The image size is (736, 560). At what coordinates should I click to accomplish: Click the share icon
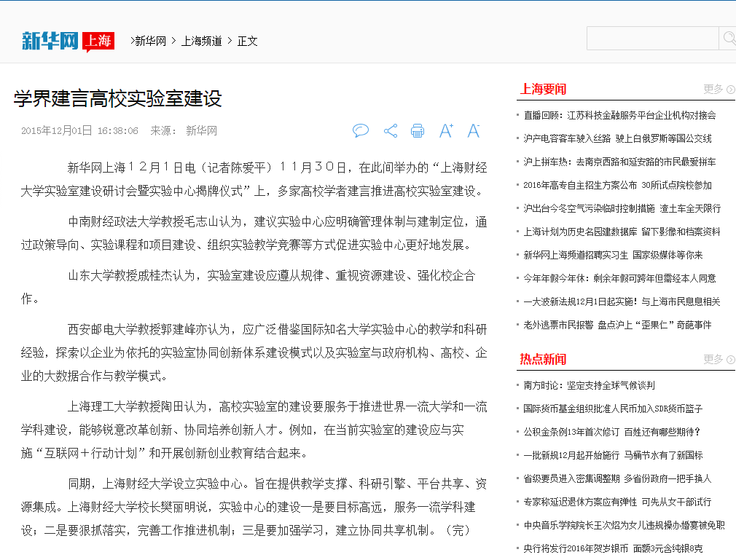point(391,131)
